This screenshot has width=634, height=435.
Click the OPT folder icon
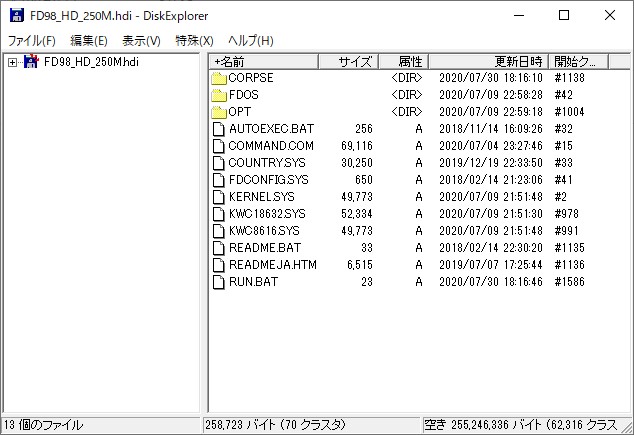[219, 112]
